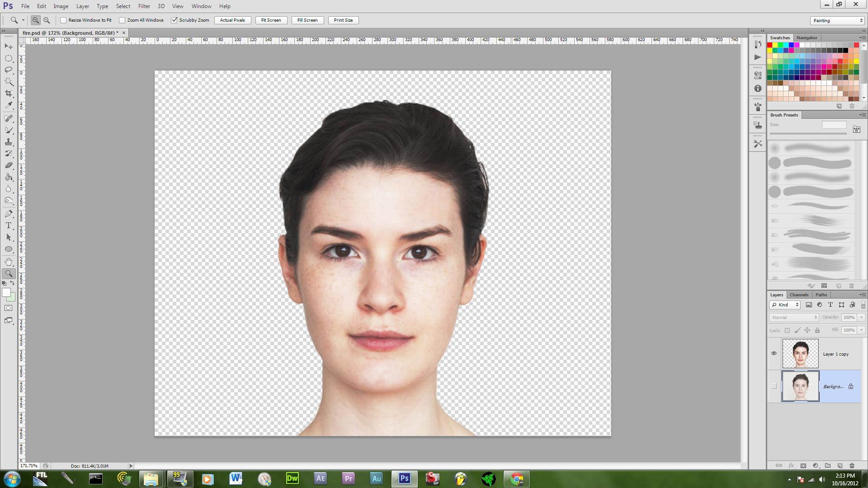Swap foreground and background colors
The height and width of the screenshot is (488, 868).
[12, 283]
